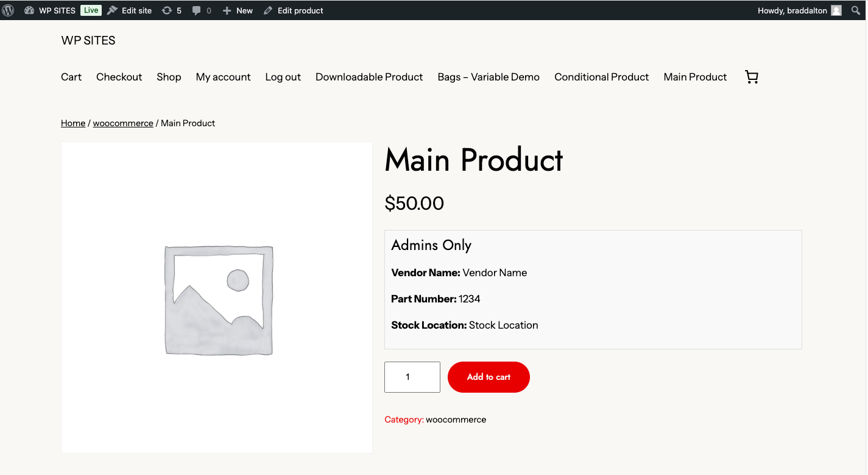
Task: Open Bags – Variable Demo page
Action: pyautogui.click(x=488, y=77)
